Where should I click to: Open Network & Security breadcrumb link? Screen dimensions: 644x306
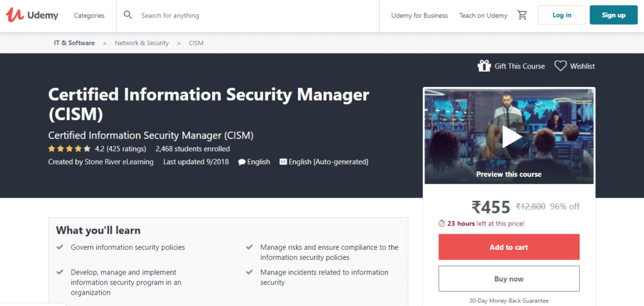(142, 43)
